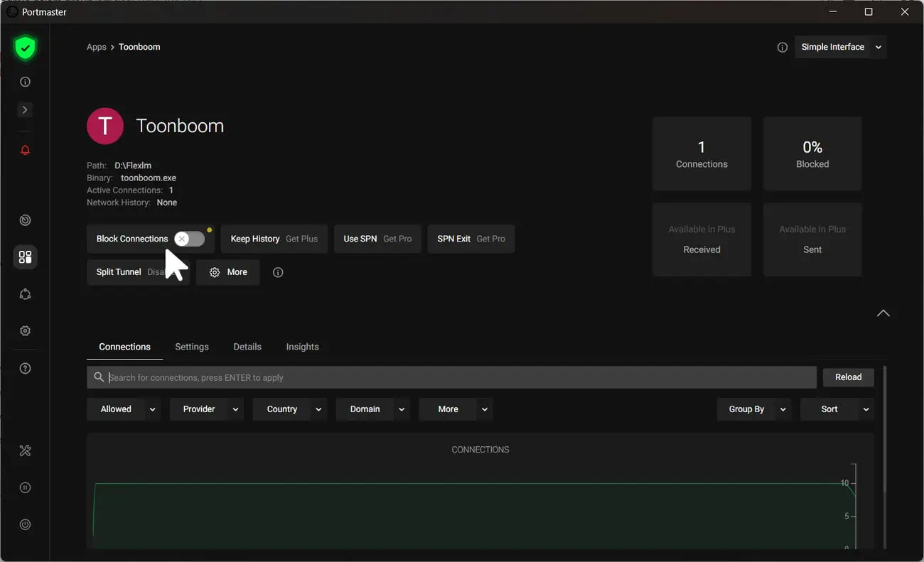This screenshot has width=924, height=562.
Task: Click the Split Tunnel setting button
Action: (138, 272)
